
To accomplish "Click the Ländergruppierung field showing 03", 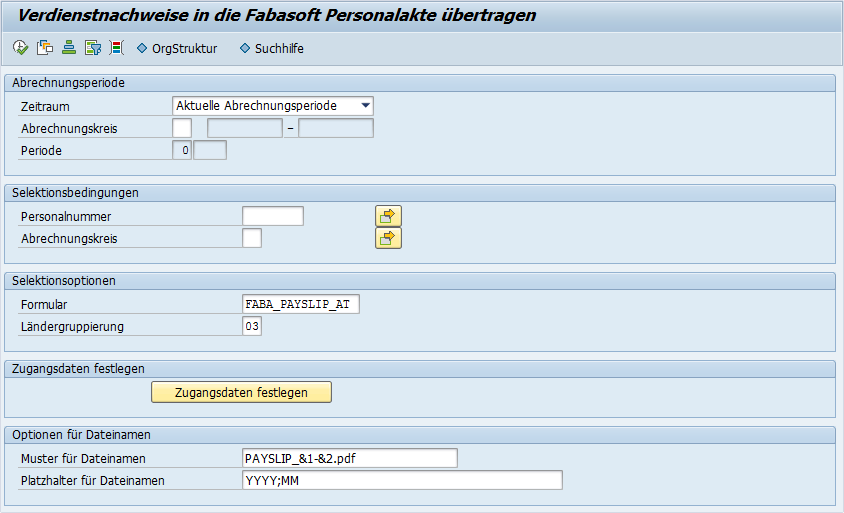I will coord(252,326).
